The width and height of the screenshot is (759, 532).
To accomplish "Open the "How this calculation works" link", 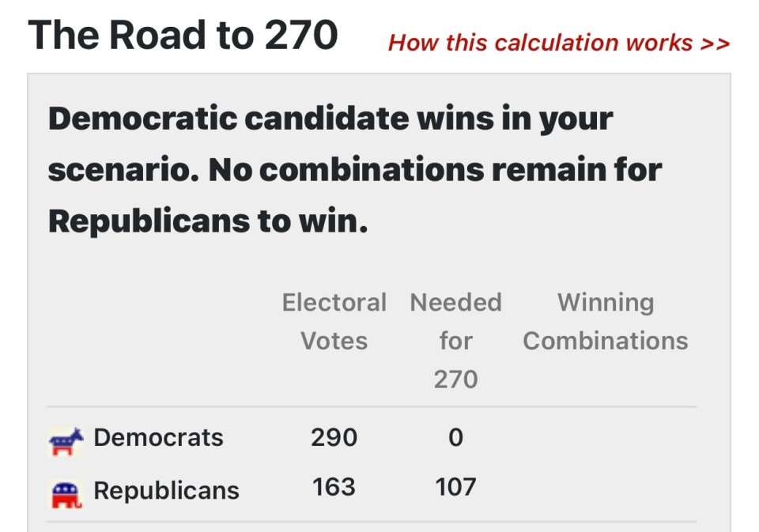I will (x=559, y=43).
